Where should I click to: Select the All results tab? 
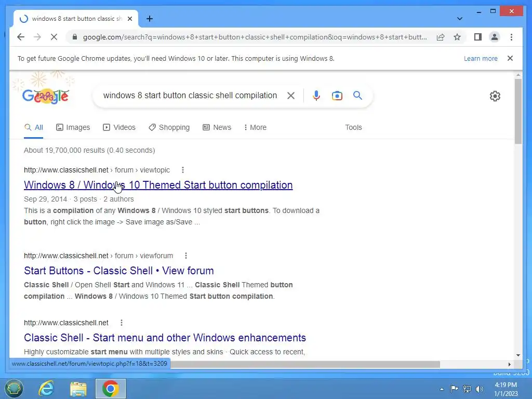click(34, 128)
